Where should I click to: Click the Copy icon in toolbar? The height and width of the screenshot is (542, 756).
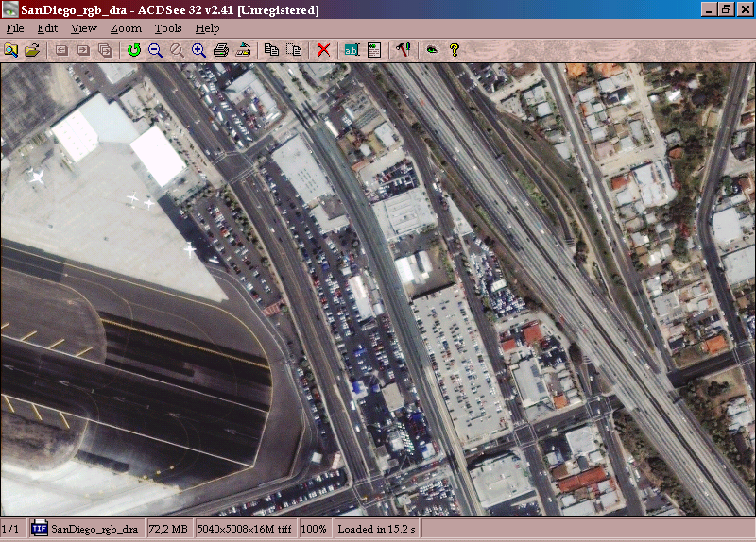tap(272, 50)
